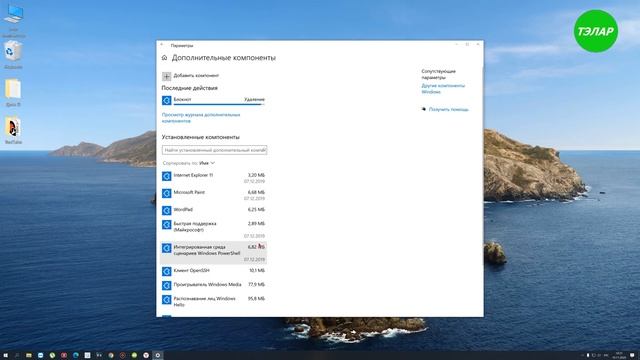Screen dimensions: 640x360
Task: Select Интегрированная среда сценариев Windows PowerShell text
Action: coord(207,250)
